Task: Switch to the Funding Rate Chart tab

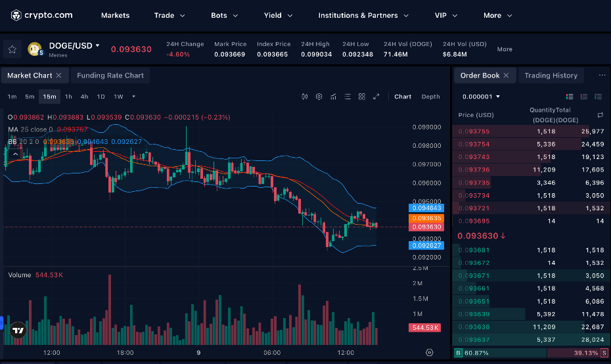Action: (x=110, y=75)
